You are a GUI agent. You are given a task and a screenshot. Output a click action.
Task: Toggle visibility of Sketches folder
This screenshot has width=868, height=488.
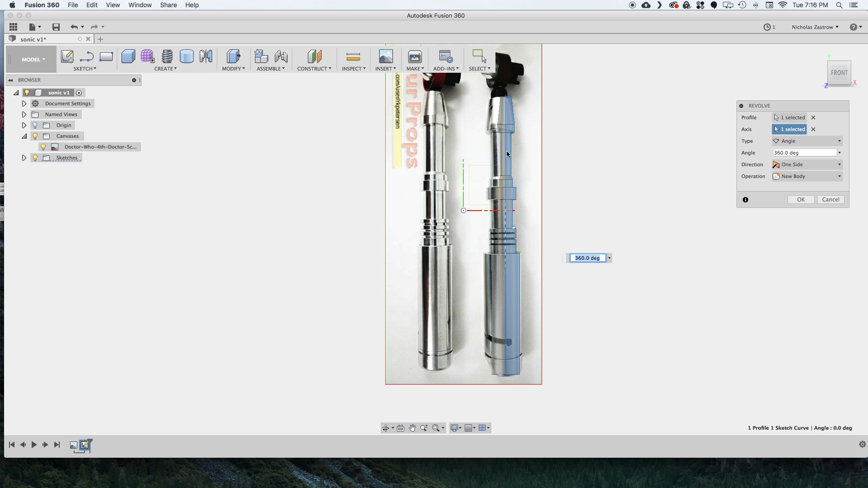35,157
